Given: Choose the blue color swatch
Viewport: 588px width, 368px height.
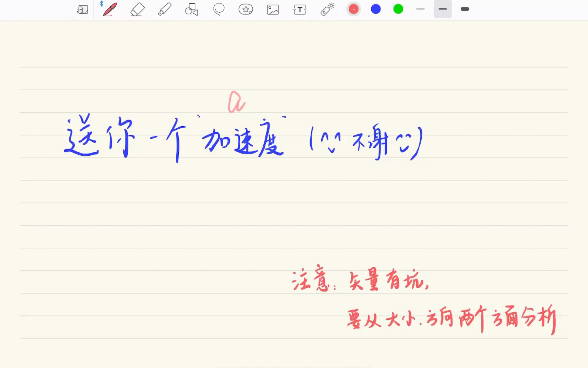Looking at the screenshot, I should click(x=376, y=9).
